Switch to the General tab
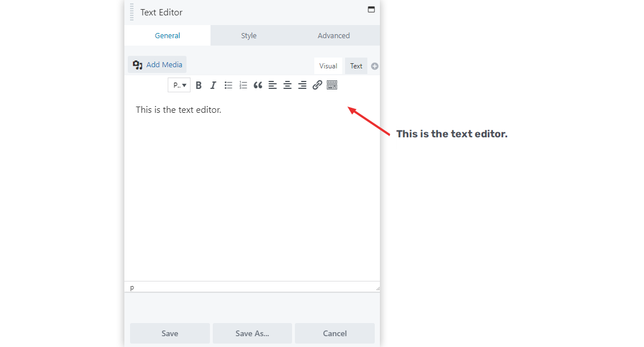This screenshot has height=347, width=644. pos(168,36)
